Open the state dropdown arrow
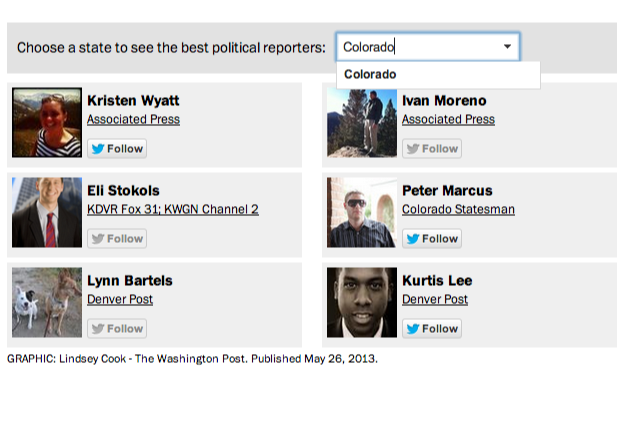This screenshot has height=421, width=636. tap(508, 47)
